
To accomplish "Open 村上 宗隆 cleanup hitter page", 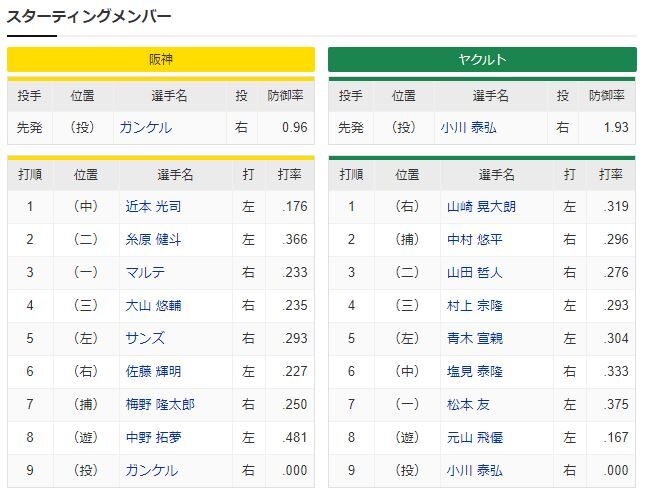I will pyautogui.click(x=475, y=305).
